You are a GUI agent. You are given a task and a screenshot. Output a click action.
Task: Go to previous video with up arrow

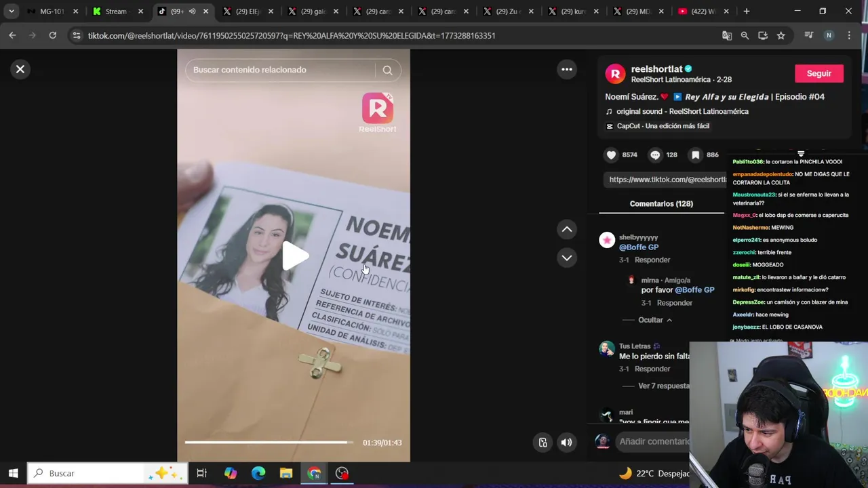point(567,229)
